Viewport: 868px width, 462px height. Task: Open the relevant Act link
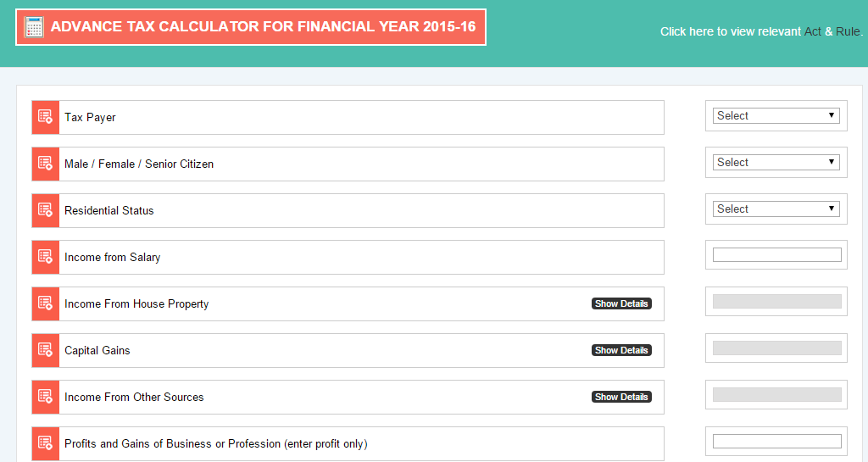(x=813, y=31)
